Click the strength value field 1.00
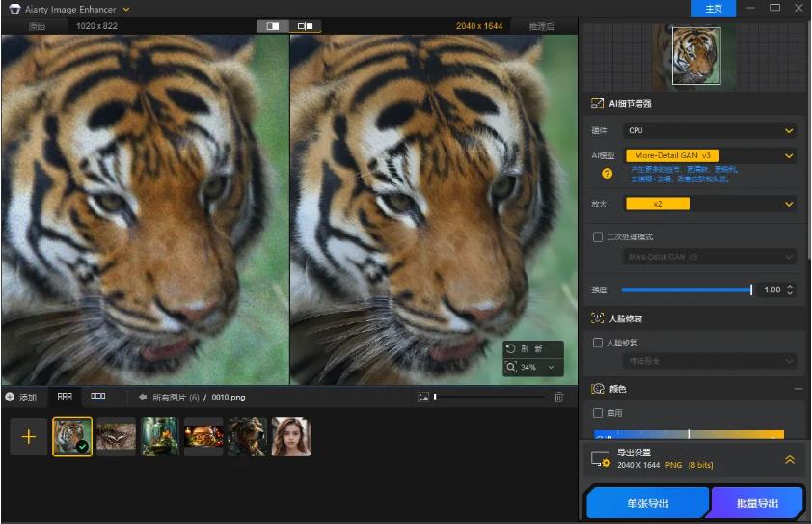This screenshot has width=812, height=524. point(771,290)
